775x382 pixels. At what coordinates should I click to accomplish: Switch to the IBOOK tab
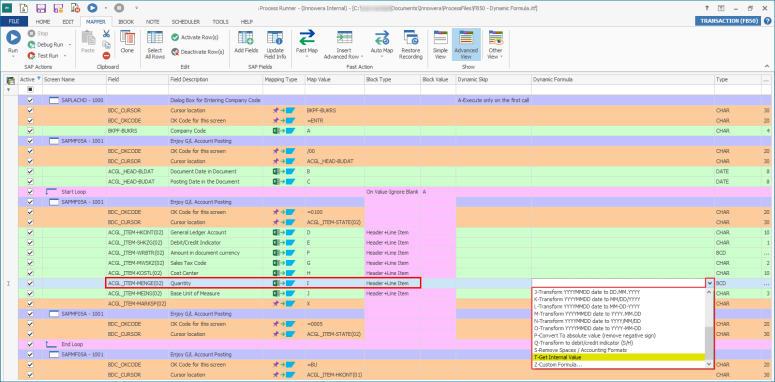coord(127,22)
